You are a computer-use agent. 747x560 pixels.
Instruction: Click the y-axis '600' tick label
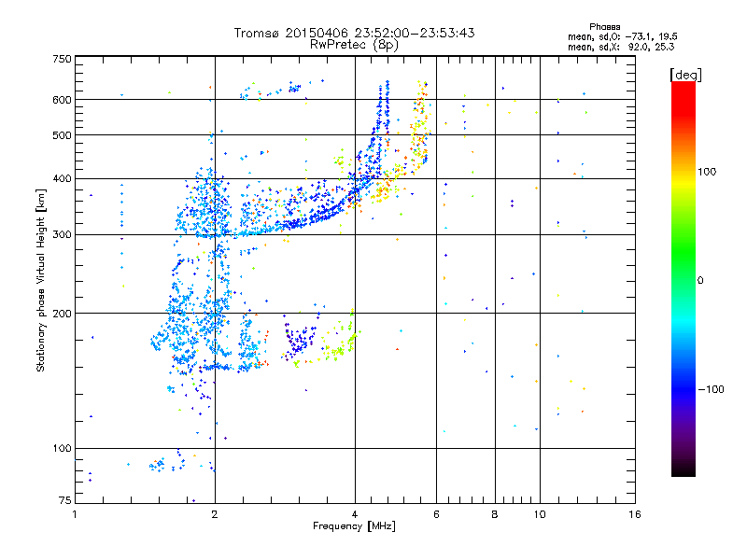tap(63, 100)
